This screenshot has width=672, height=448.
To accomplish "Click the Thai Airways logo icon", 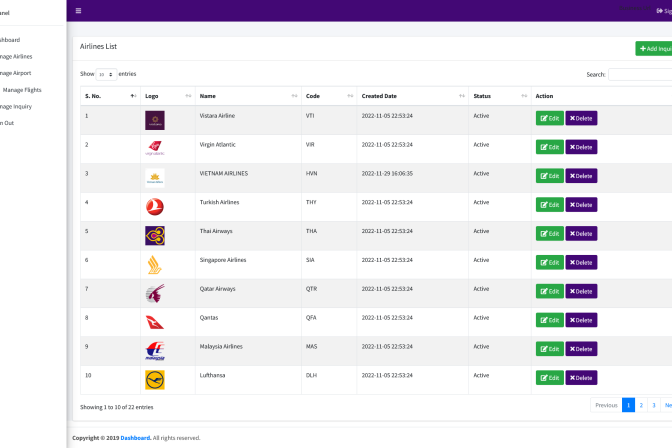I will [x=155, y=236].
